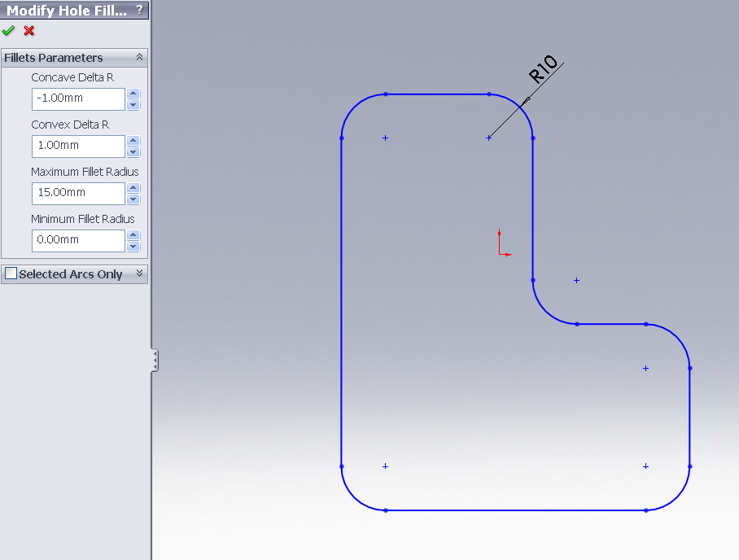
Task: Select the R10 dimension label
Action: 543,70
